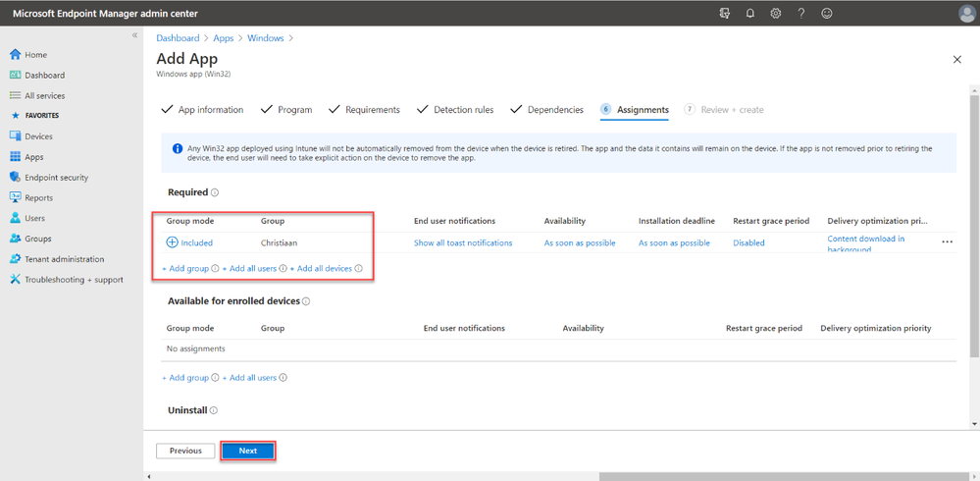The width and height of the screenshot is (980, 481).
Task: Click the Troubleshooting wrench icon
Action: (x=16, y=280)
